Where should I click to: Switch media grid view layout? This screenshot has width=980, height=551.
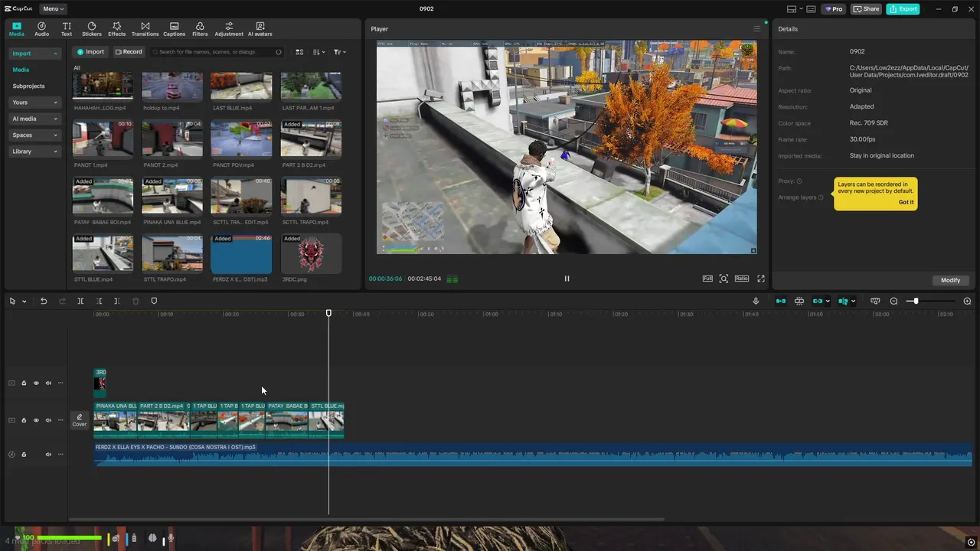coord(299,52)
